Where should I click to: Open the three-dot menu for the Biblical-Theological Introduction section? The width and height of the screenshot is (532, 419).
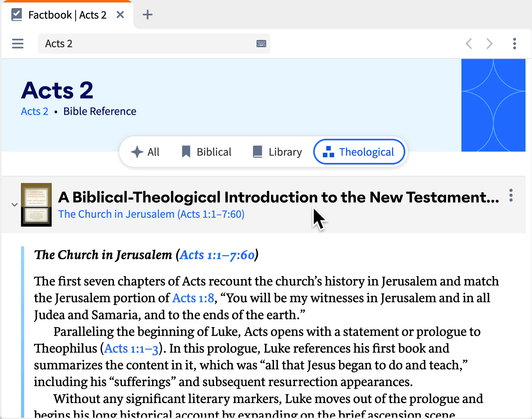pyautogui.click(x=511, y=196)
